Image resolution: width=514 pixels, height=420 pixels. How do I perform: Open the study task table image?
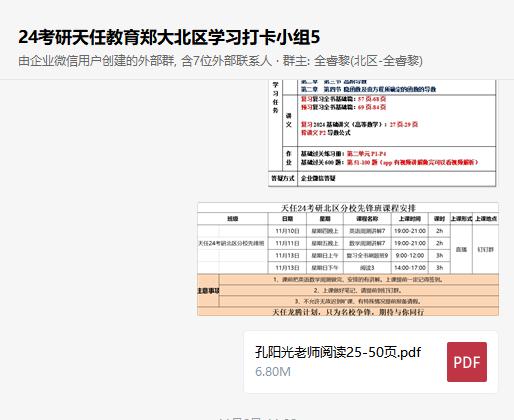pos(383,133)
